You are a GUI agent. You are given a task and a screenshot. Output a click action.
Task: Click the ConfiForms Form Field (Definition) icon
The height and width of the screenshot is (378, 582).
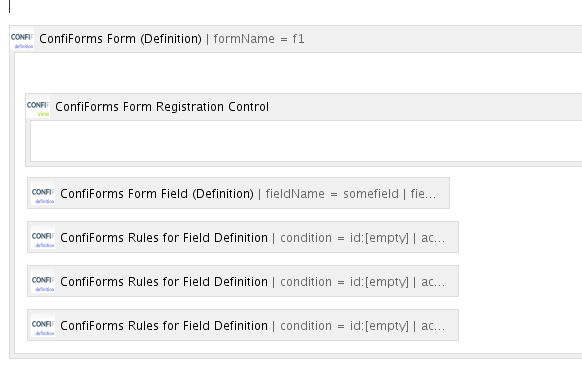tap(43, 193)
